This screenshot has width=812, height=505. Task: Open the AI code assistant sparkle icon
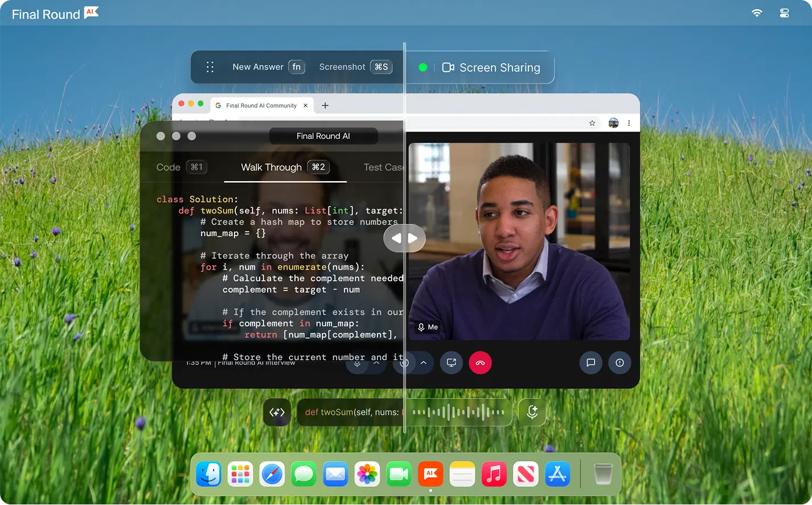[x=277, y=412]
